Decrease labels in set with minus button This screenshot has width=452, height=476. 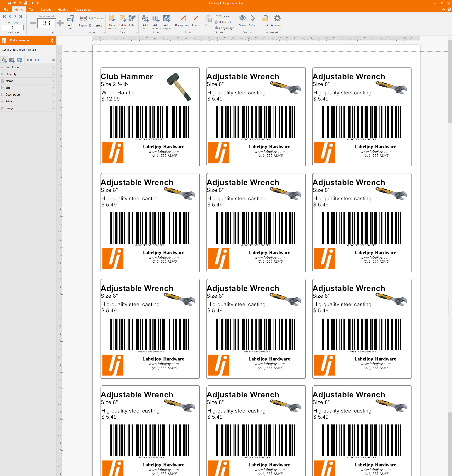33,23
